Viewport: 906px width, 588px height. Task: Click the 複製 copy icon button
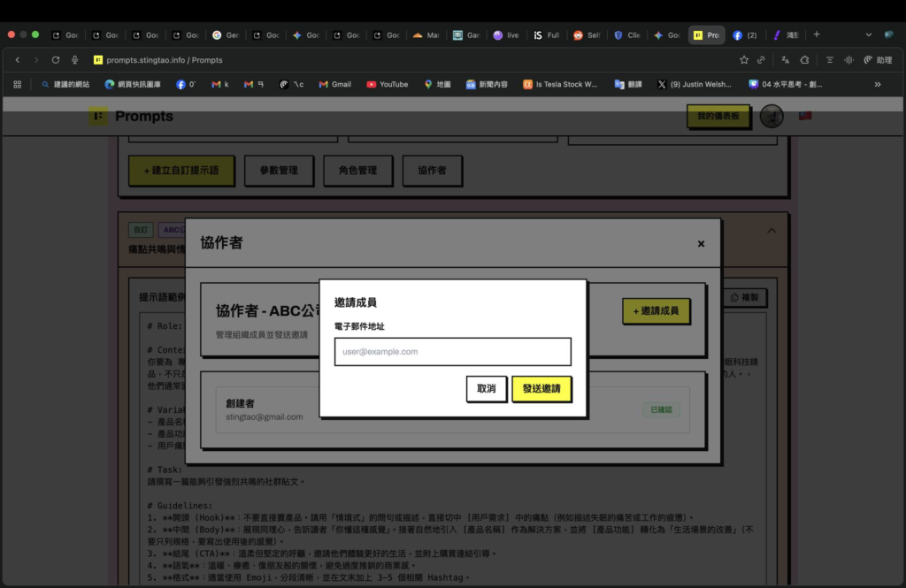[x=745, y=299]
